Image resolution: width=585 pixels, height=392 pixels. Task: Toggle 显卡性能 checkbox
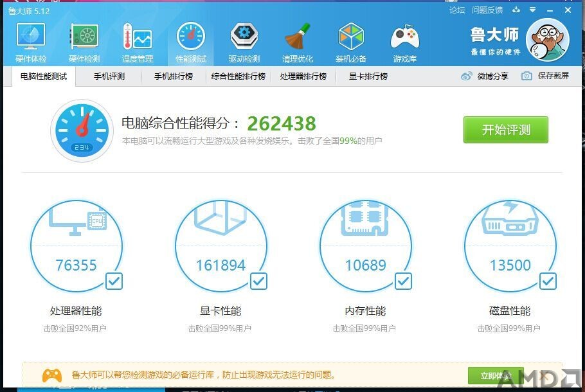tap(258, 281)
